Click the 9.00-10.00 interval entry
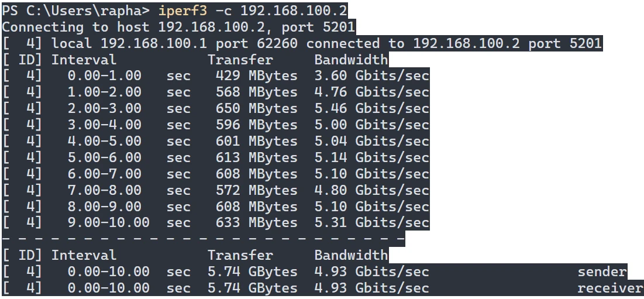 (x=108, y=223)
